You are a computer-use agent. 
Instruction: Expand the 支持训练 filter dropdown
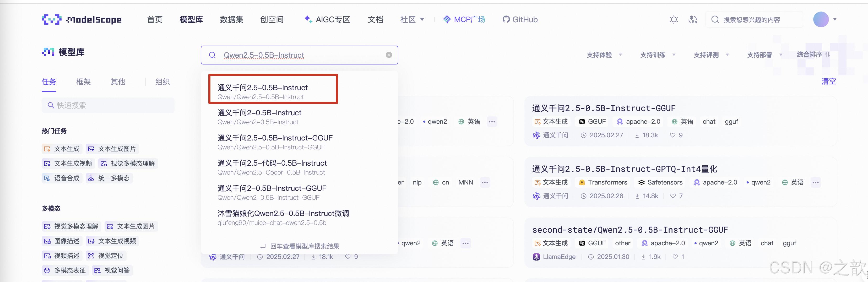[x=658, y=55]
